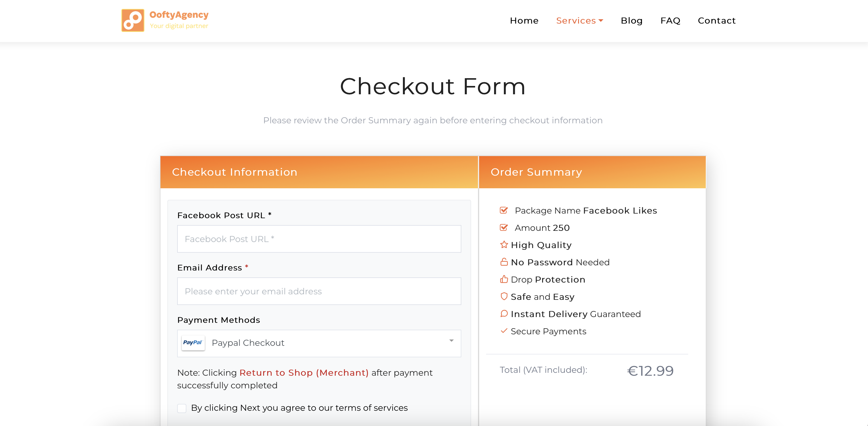The width and height of the screenshot is (868, 426).
Task: Click the shield icon beside Safe and Easy
Action: (504, 296)
